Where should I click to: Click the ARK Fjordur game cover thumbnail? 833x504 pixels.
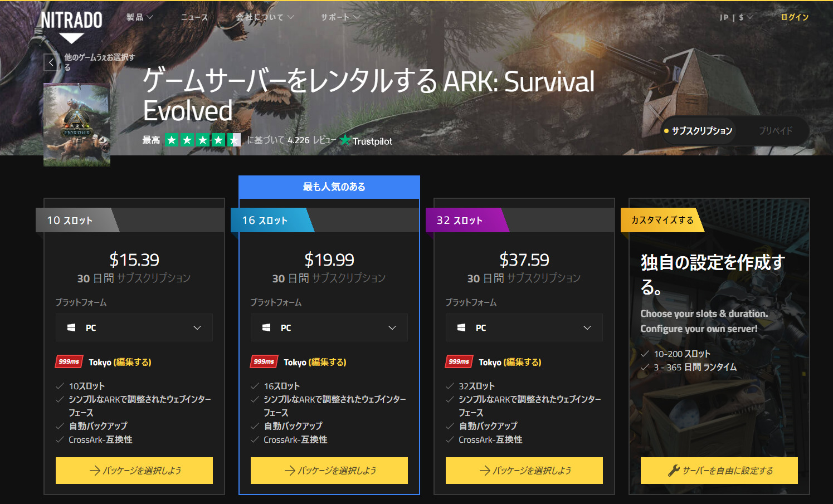point(77,125)
